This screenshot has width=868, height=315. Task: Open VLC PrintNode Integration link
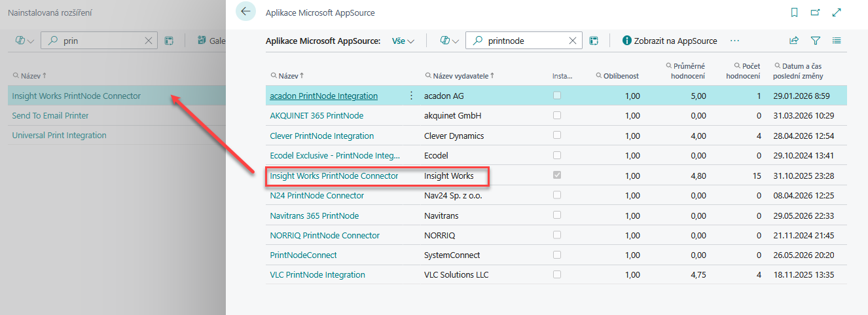(317, 274)
